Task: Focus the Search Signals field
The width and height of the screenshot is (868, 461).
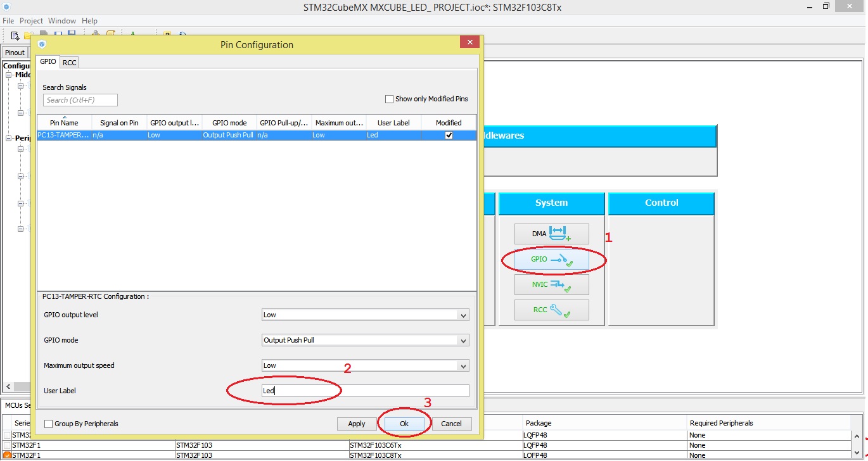Action: point(80,100)
